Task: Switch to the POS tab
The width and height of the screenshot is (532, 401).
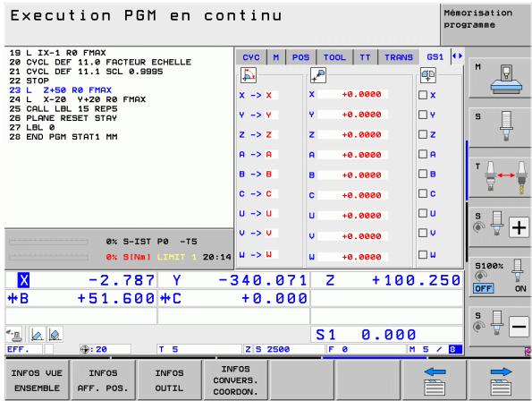Action: 300,57
